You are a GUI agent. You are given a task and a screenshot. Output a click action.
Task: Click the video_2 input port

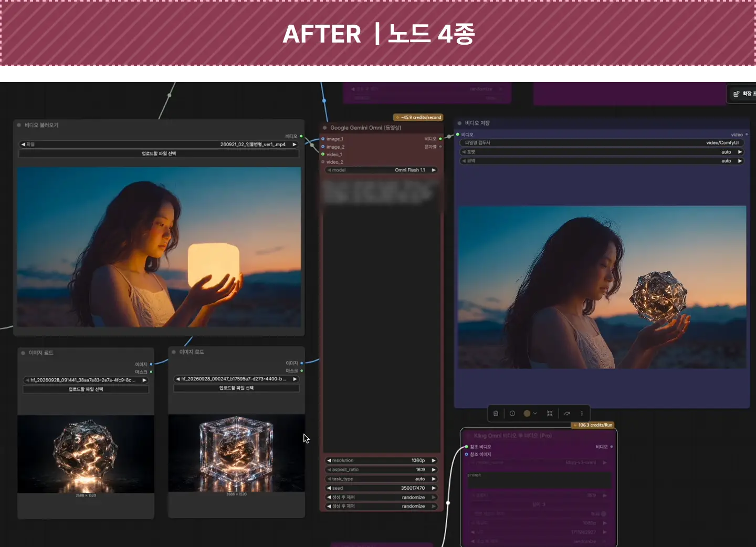[323, 162]
